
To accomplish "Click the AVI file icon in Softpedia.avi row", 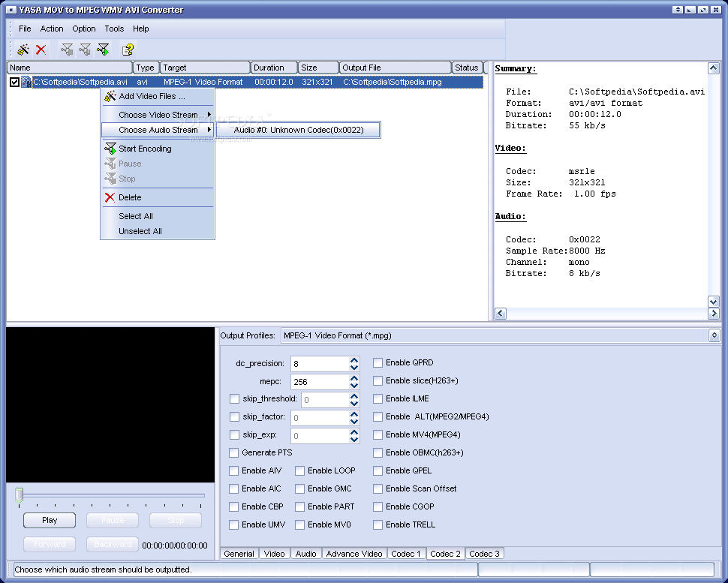I will click(26, 82).
